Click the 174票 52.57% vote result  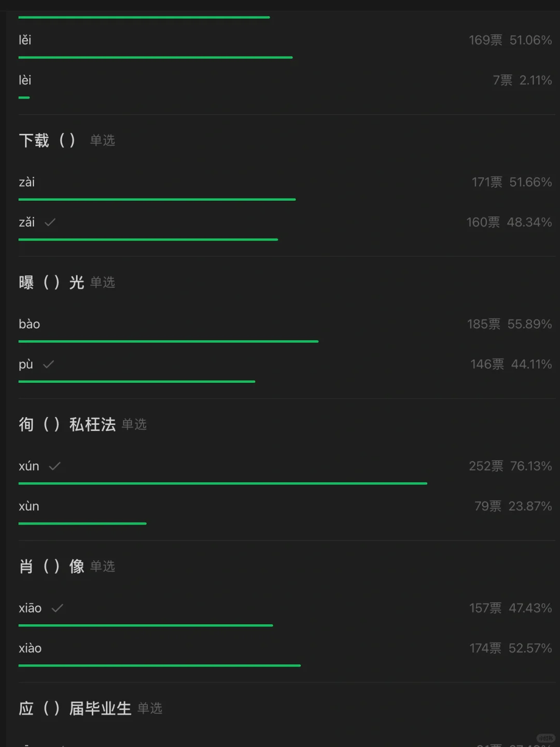[x=510, y=648]
